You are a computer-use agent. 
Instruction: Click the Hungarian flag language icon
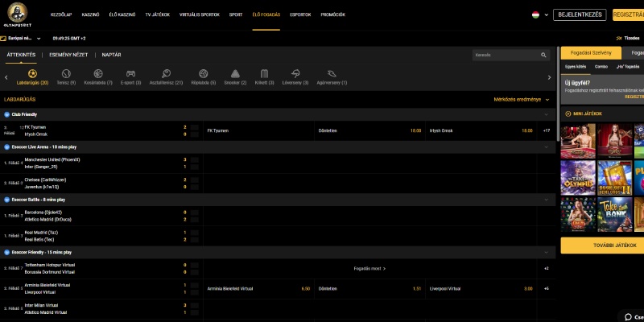point(535,14)
